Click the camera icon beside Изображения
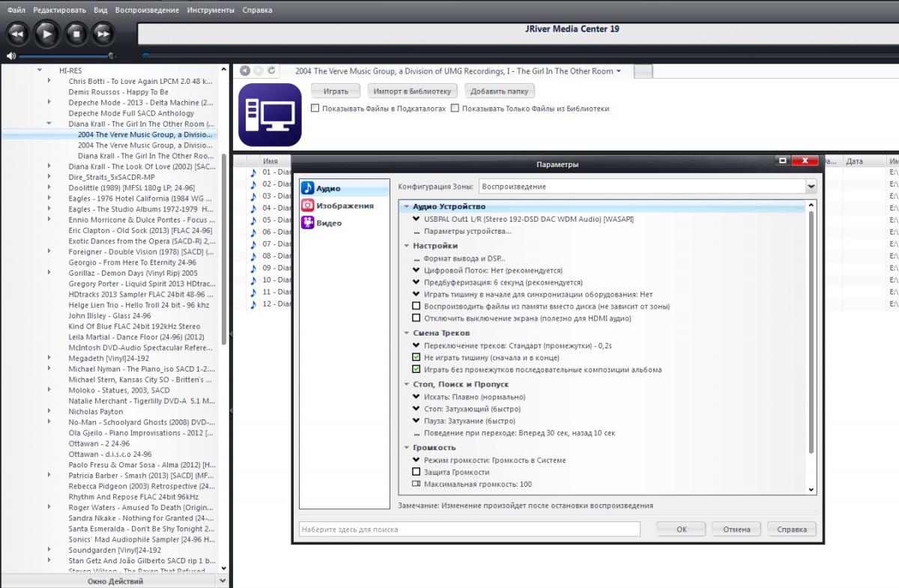The width and height of the screenshot is (899, 588). (x=307, y=205)
